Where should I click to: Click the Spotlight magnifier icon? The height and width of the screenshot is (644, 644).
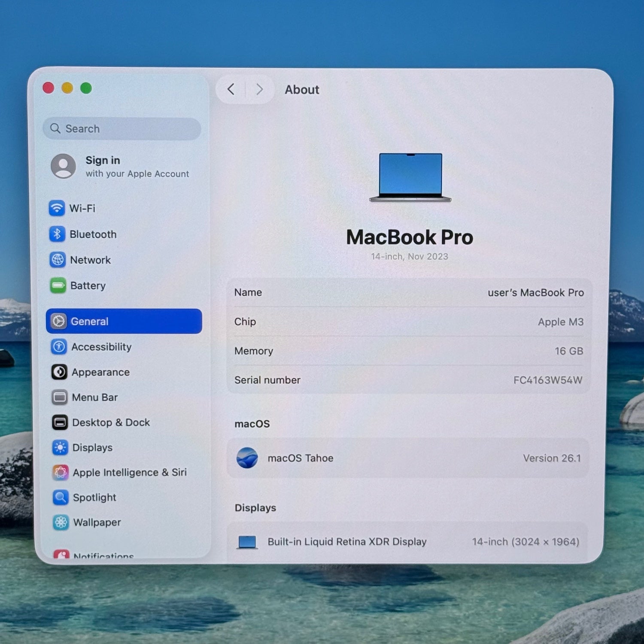(61, 498)
